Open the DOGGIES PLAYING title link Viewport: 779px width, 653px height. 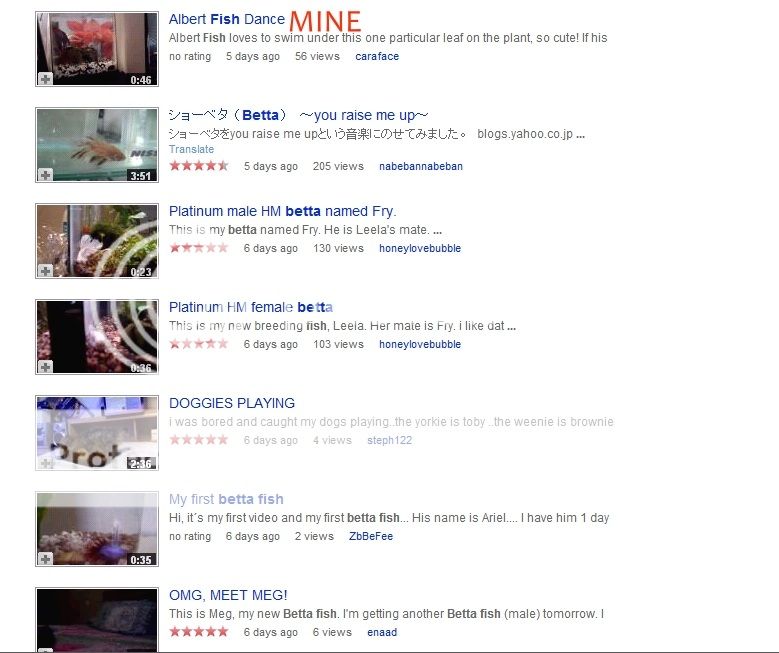click(232, 403)
